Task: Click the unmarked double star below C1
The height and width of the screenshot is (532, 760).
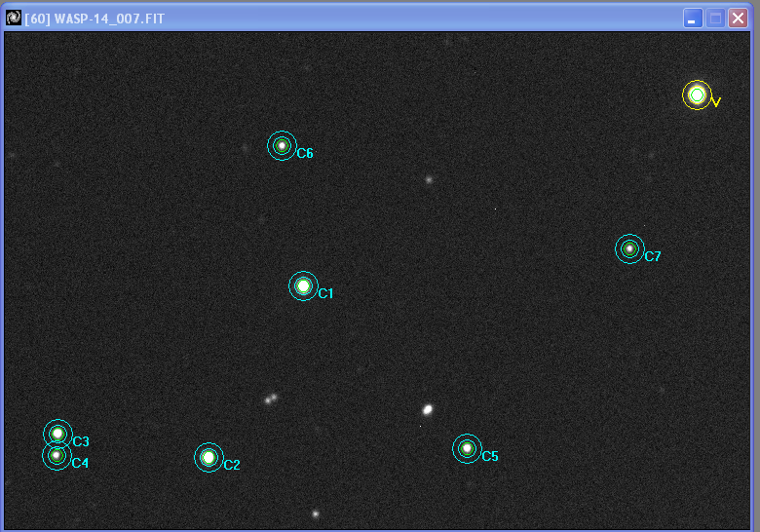Action: (x=270, y=399)
